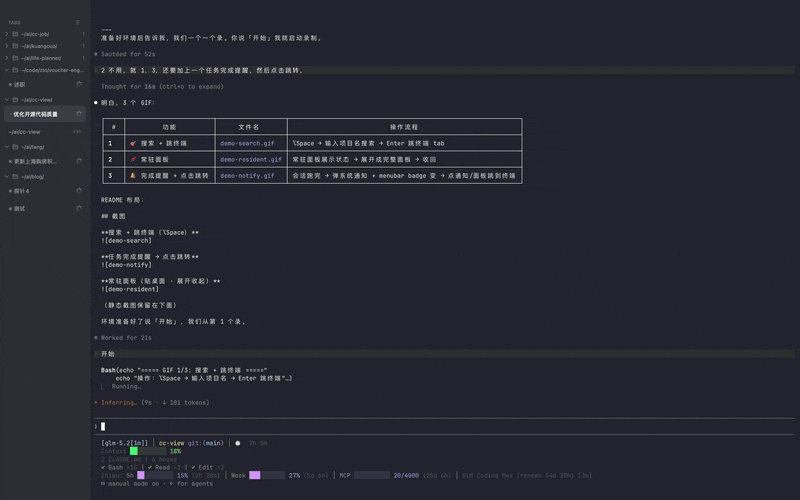Click the 'Inferring…' token status line
Screen dimensions: 800x500
[x=152, y=403]
